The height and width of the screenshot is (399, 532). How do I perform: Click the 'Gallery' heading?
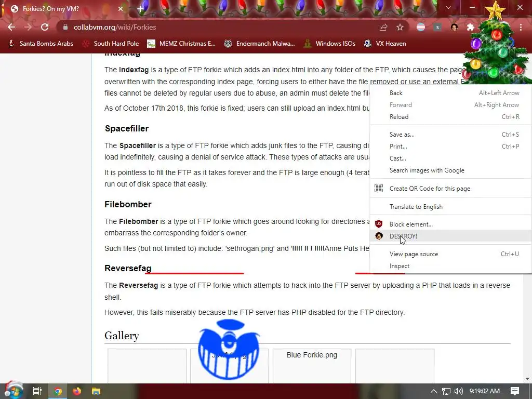(x=122, y=336)
